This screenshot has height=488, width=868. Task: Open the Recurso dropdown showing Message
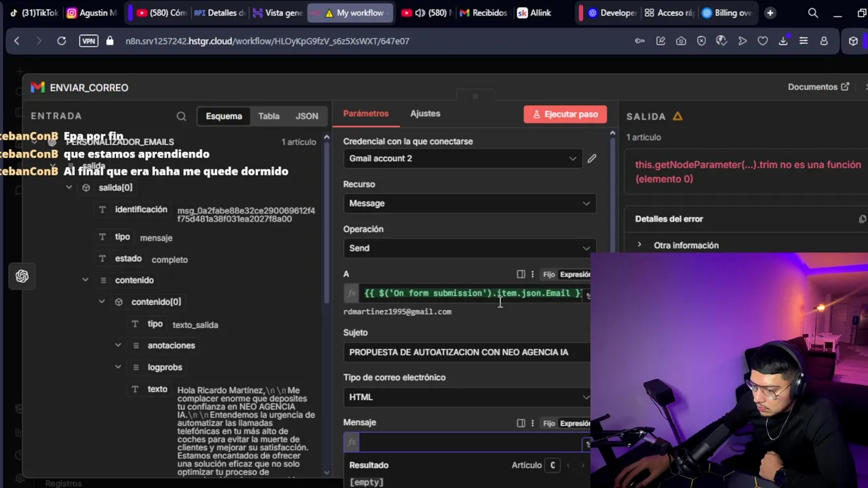pos(469,203)
